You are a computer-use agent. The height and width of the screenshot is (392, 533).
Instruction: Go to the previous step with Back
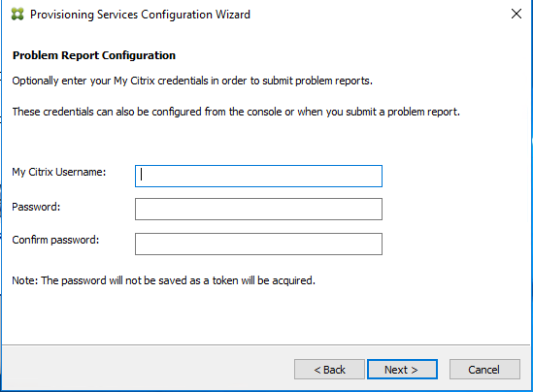[329, 370]
